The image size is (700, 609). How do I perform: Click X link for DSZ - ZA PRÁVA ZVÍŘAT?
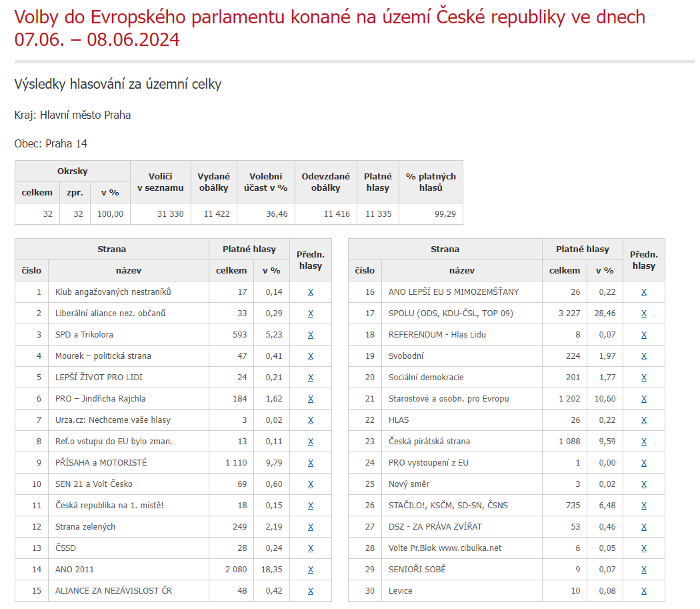click(644, 527)
